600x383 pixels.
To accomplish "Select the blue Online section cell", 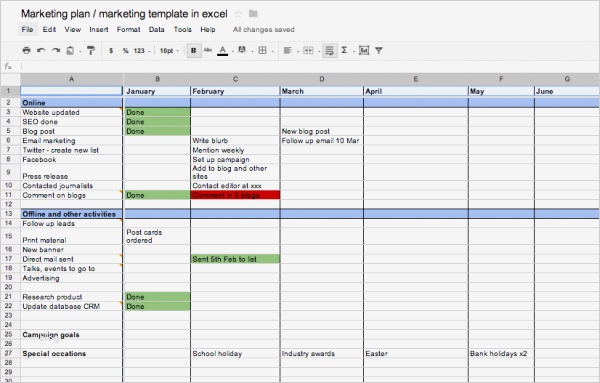I will tap(72, 103).
